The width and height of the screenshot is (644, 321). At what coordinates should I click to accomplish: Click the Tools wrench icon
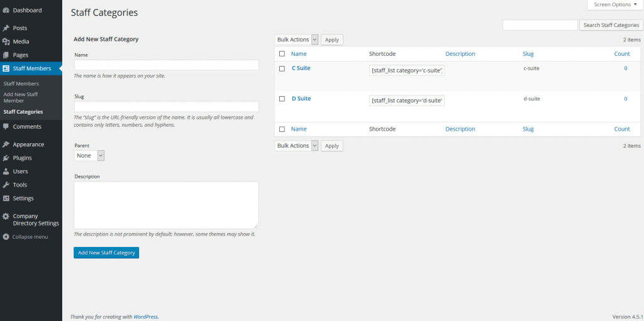(6, 185)
